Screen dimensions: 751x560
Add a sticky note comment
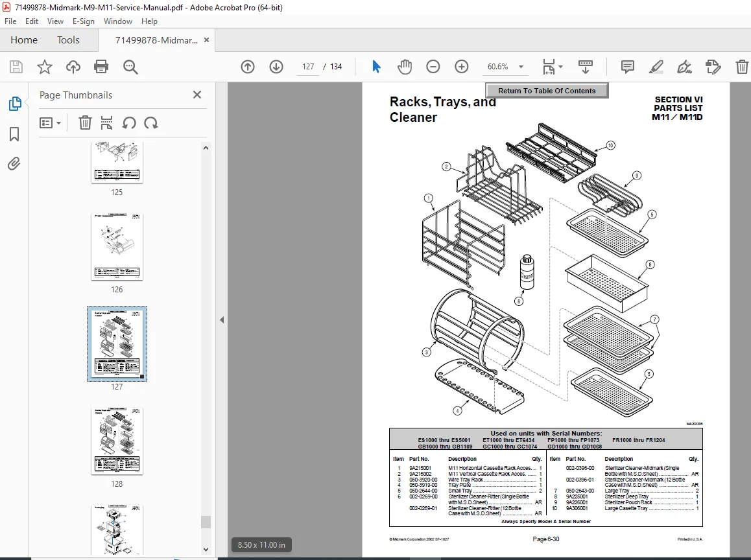click(x=627, y=67)
